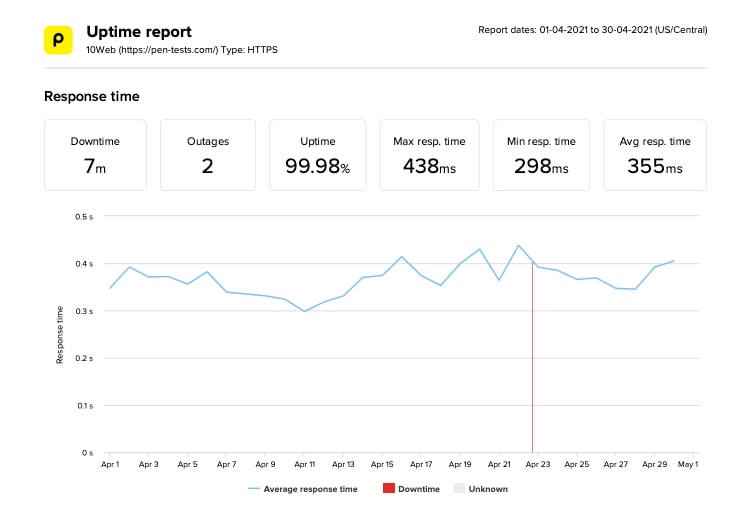Click the peak response point near Apr 22

pos(518,246)
